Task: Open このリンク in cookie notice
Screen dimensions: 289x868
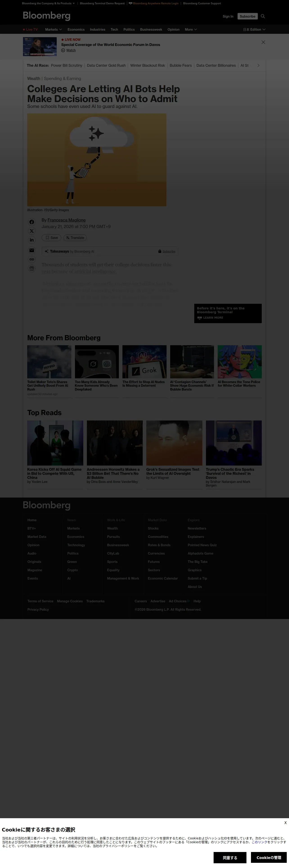Action: pos(259,842)
